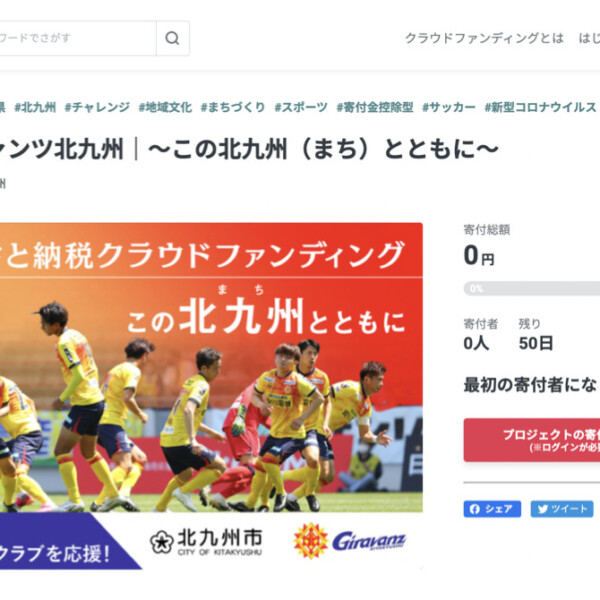Click the red プロジェクトの寄付 donate button

[x=532, y=440]
